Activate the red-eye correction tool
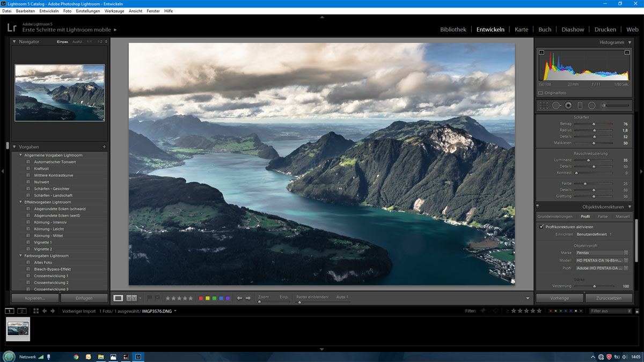 pyautogui.click(x=568, y=106)
